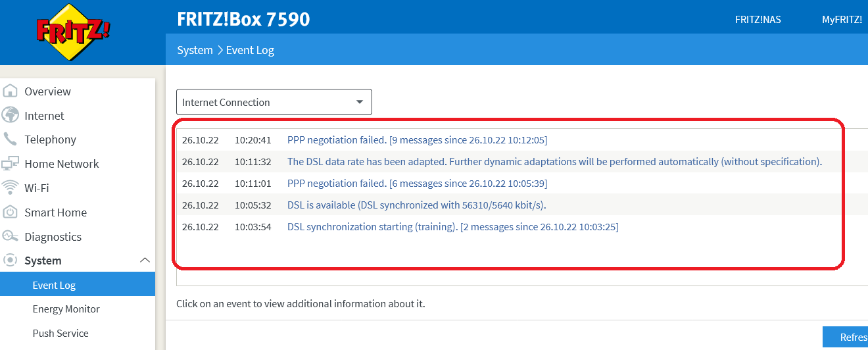
Task: Click the 10:11:01 timestamp
Action: coord(253,184)
